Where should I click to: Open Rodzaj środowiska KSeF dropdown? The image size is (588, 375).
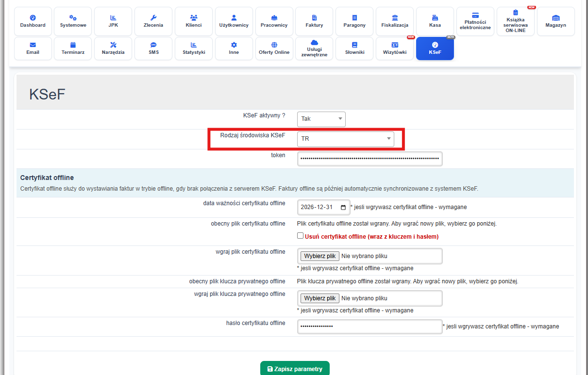click(x=345, y=139)
